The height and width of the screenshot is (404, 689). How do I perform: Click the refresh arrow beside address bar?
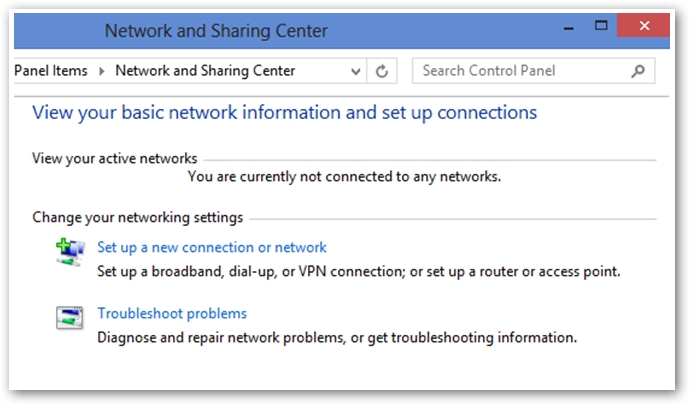click(382, 71)
